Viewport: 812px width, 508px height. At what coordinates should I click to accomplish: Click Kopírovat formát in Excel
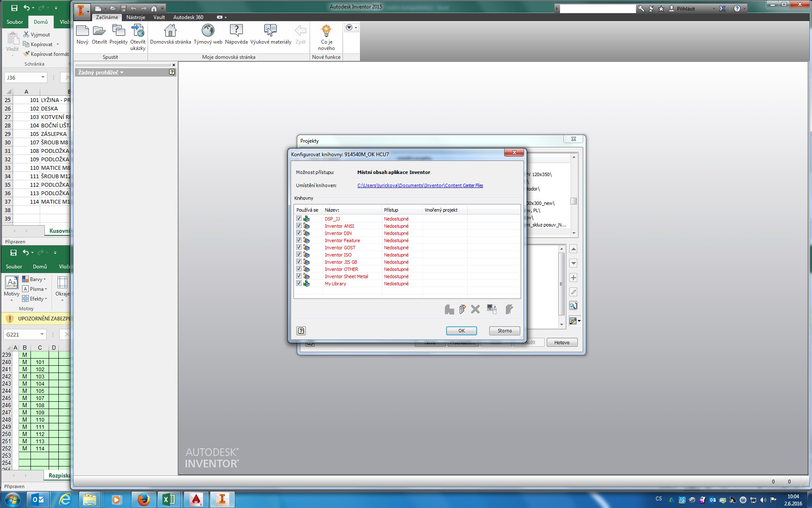click(46, 54)
